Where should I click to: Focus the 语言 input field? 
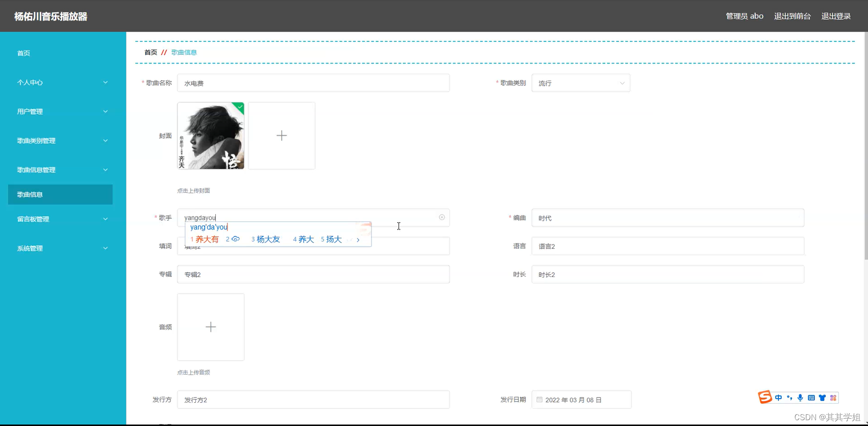668,246
